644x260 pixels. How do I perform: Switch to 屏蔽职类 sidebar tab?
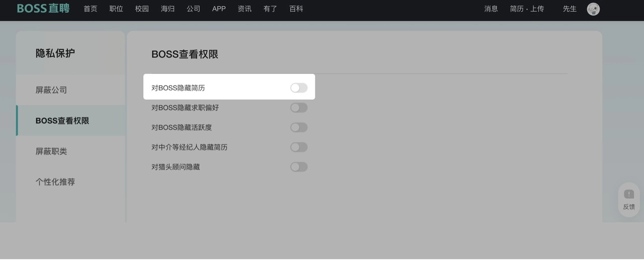(x=51, y=151)
